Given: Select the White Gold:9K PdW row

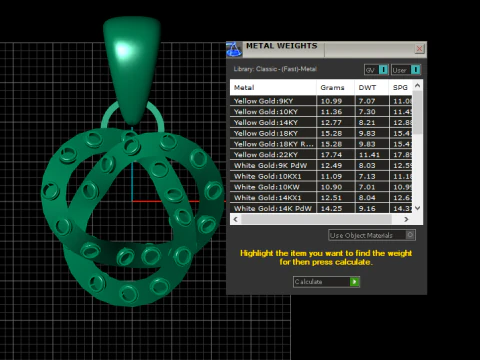Looking at the screenshot, I should pyautogui.click(x=321, y=165).
